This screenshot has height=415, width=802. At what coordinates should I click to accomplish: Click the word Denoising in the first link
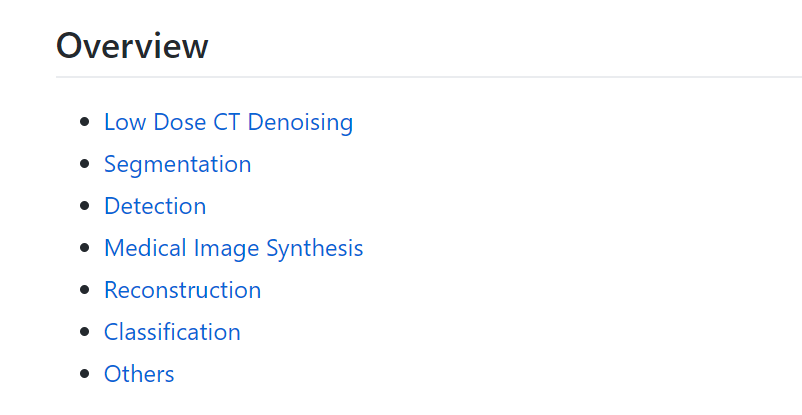(x=300, y=122)
